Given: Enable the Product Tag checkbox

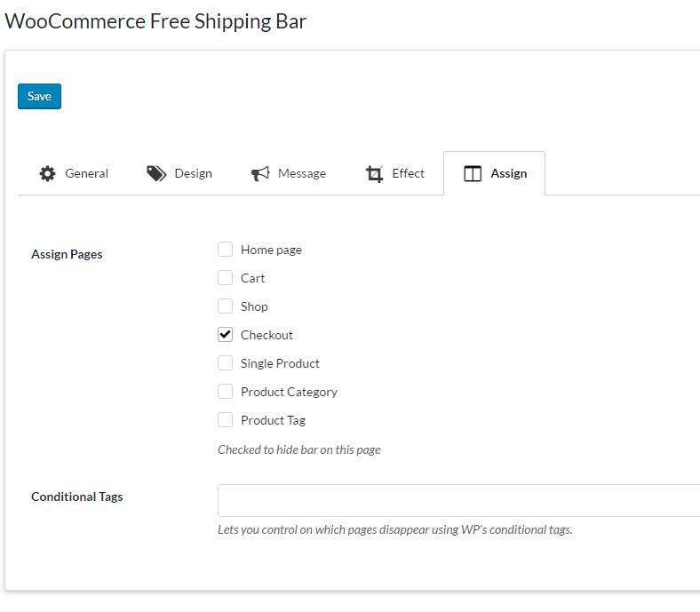Looking at the screenshot, I should click(226, 420).
